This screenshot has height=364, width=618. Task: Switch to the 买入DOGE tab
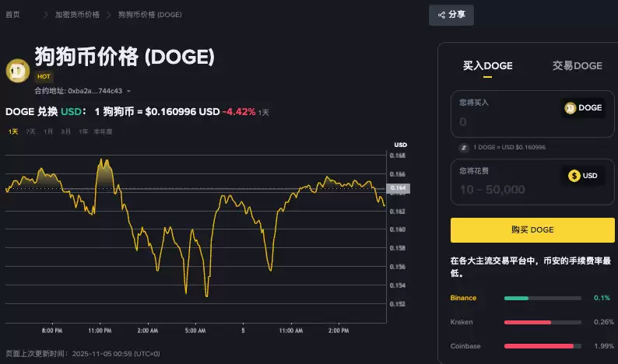[487, 66]
